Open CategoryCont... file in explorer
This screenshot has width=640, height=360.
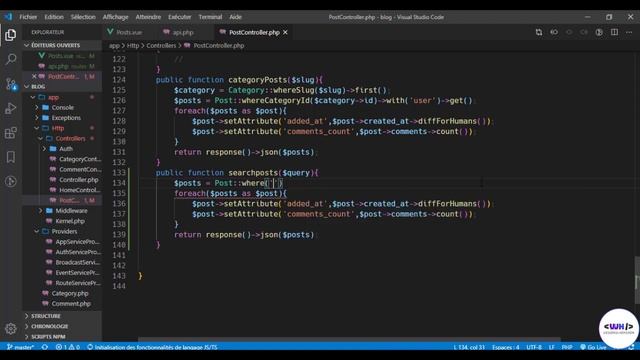80,159
